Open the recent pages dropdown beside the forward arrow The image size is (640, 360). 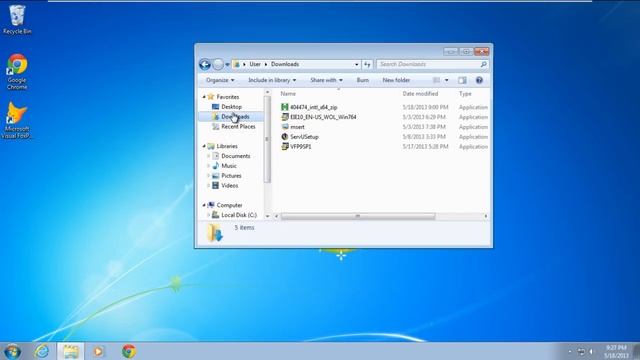(x=227, y=64)
